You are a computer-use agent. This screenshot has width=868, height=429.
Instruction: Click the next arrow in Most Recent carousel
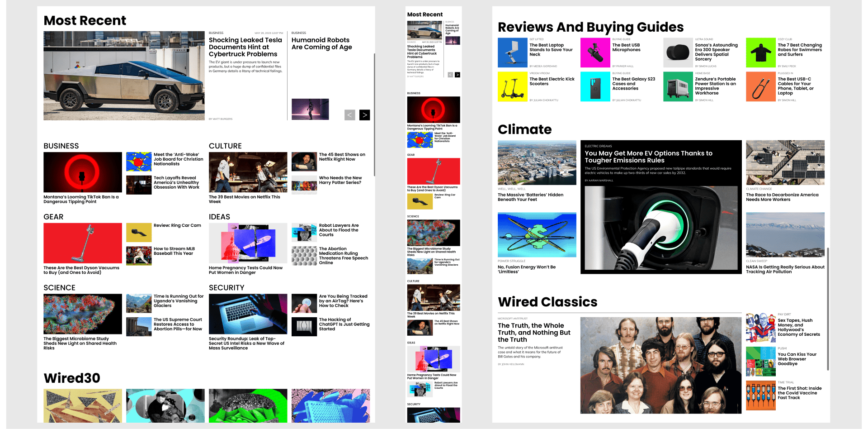pos(364,115)
